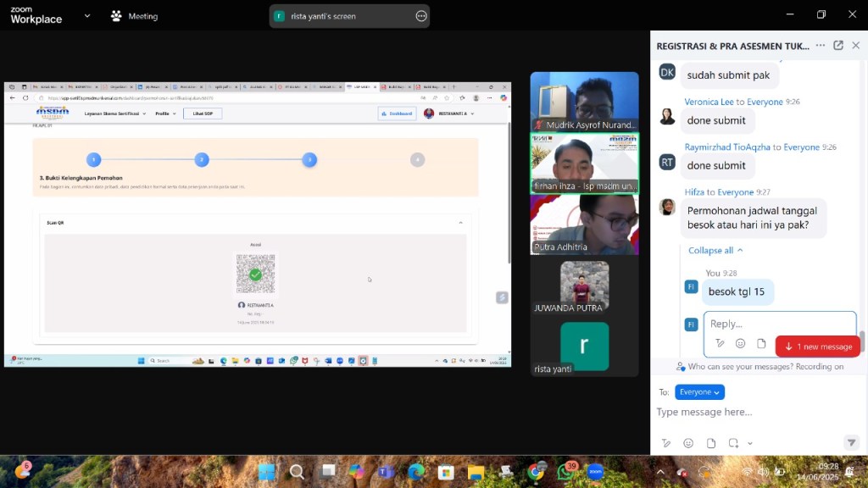
Task: Open the Everyone recipient dropdown
Action: click(x=699, y=392)
